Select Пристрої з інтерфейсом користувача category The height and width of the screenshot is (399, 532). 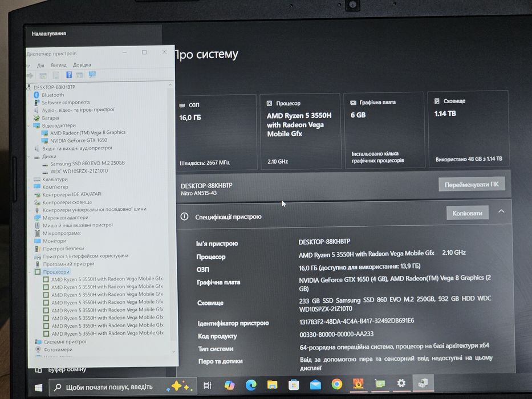[x=86, y=256]
